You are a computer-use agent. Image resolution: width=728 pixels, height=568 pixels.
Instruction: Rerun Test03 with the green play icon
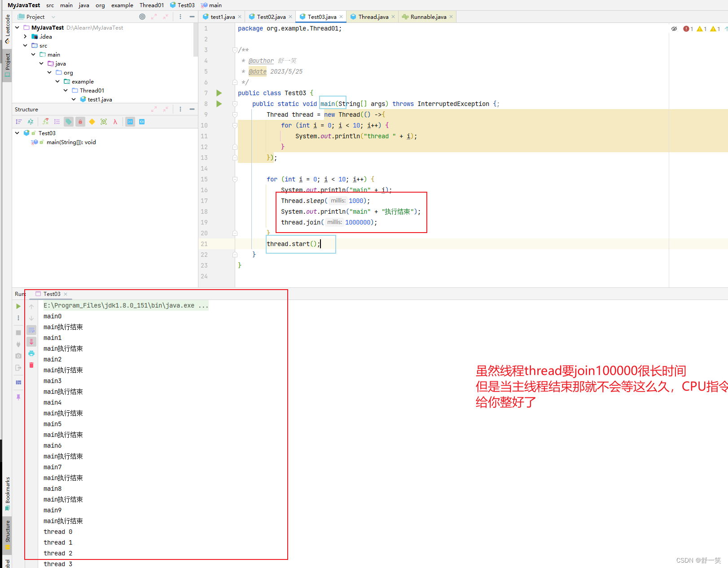pos(18,306)
